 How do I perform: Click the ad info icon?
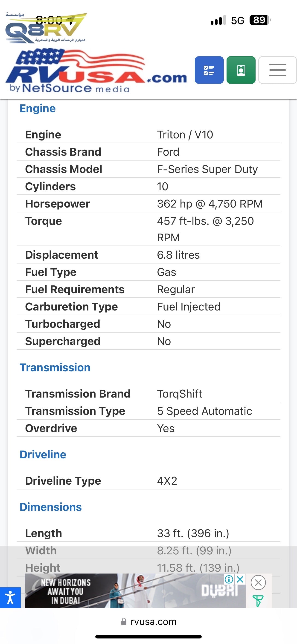pos(229,579)
